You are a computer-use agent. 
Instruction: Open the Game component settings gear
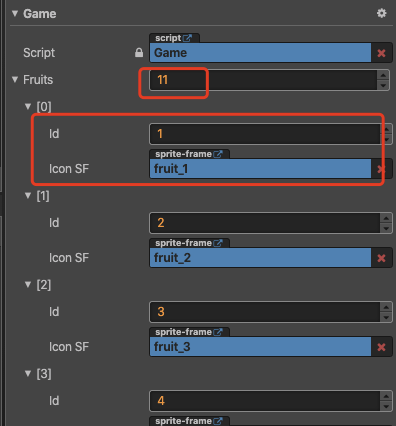click(x=381, y=13)
